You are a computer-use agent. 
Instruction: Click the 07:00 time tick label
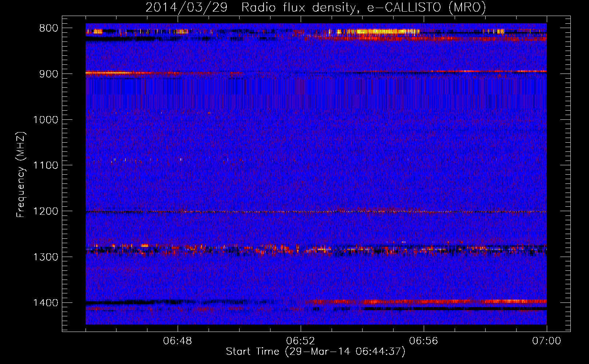[x=546, y=341]
